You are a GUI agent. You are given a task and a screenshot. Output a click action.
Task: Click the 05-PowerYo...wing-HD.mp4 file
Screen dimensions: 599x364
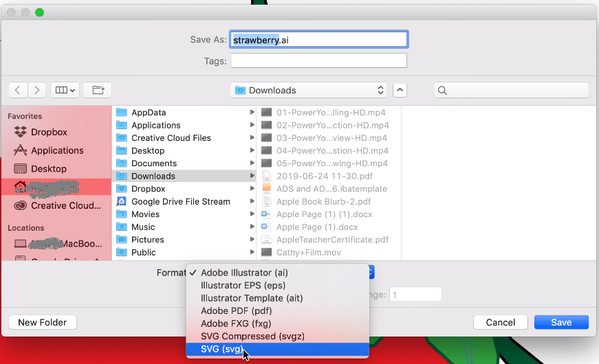pyautogui.click(x=329, y=163)
